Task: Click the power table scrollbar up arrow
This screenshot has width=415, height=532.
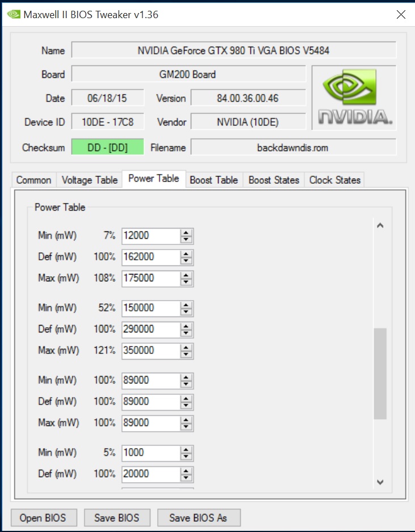Action: tap(380, 225)
